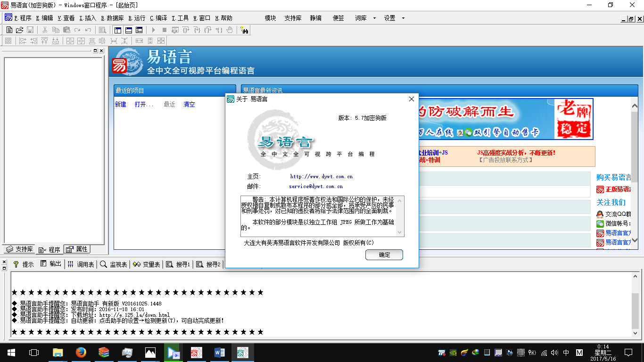Open the Windows Start menu
644x362 pixels.
pos(11,352)
